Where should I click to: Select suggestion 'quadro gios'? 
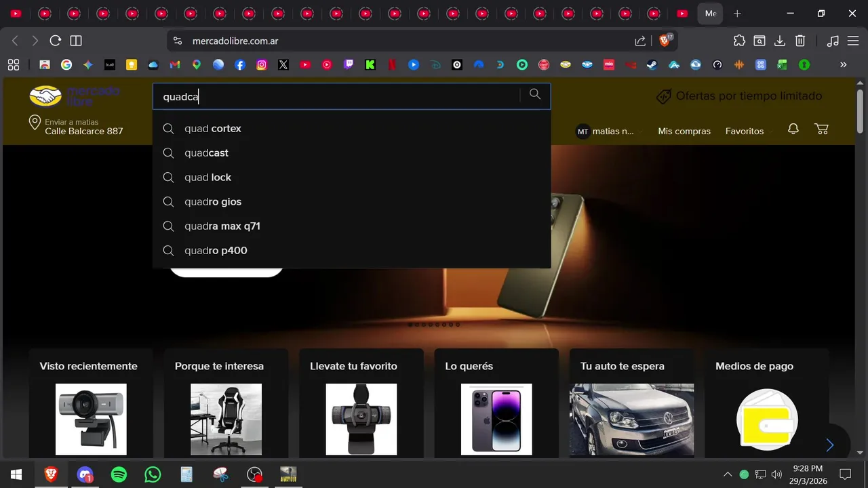click(351, 202)
